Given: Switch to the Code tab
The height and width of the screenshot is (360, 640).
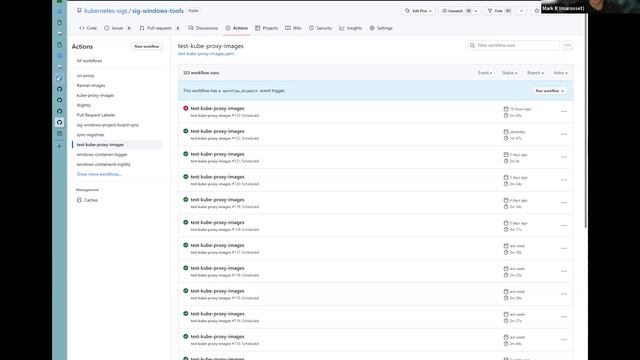Looking at the screenshot, I should (88, 28).
